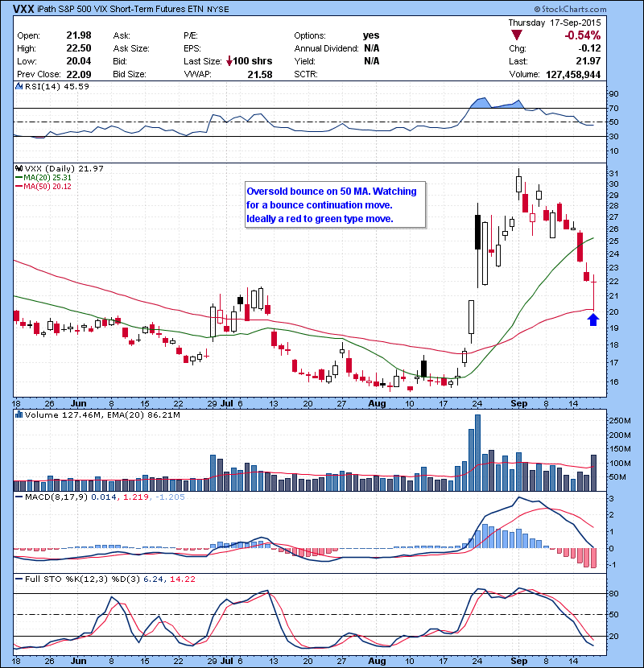Click the Last Size down arrow
The height and width of the screenshot is (668, 644).
[229, 61]
